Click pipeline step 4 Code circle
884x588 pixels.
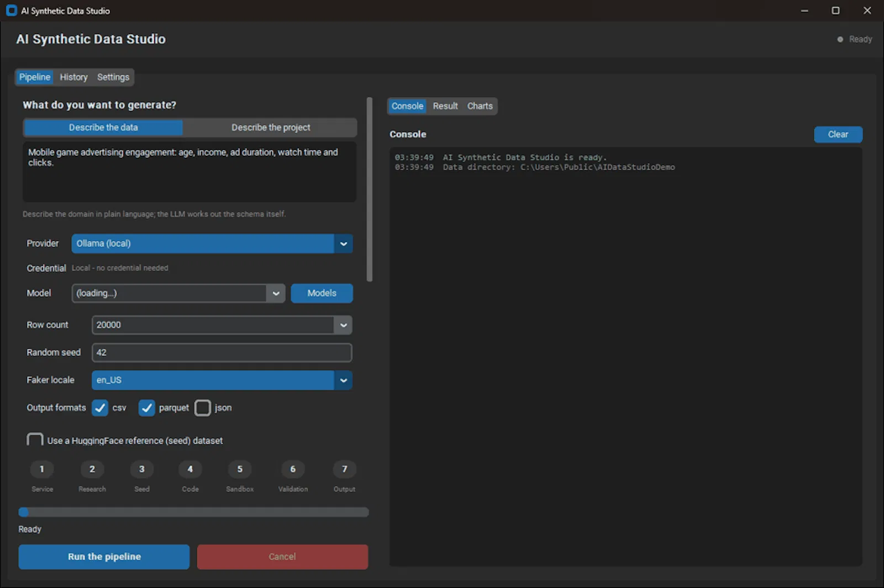(x=190, y=469)
